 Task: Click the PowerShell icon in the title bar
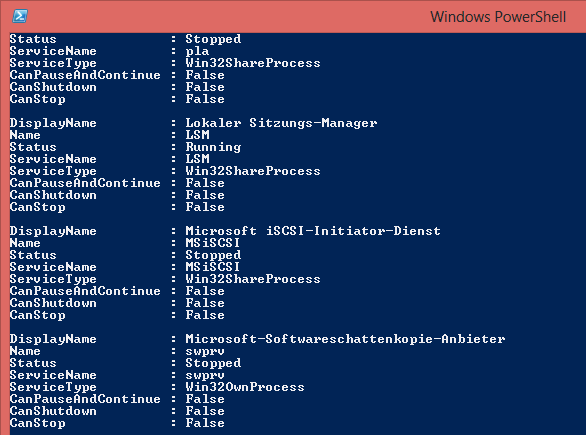click(20, 16)
